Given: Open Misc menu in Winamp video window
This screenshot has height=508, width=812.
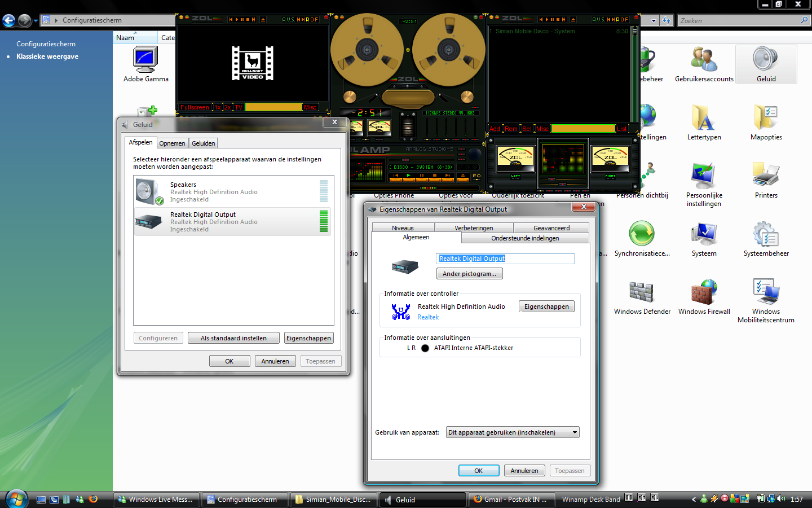Looking at the screenshot, I should coord(310,107).
